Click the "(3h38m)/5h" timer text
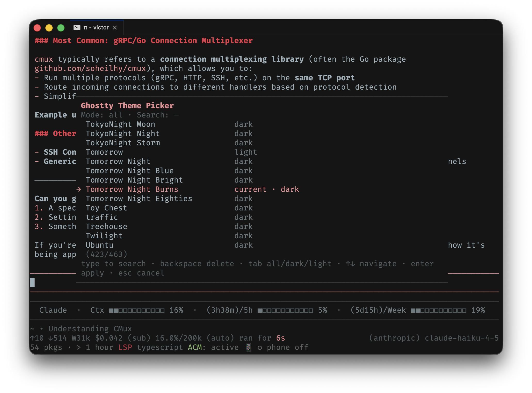The image size is (532, 393). (229, 310)
